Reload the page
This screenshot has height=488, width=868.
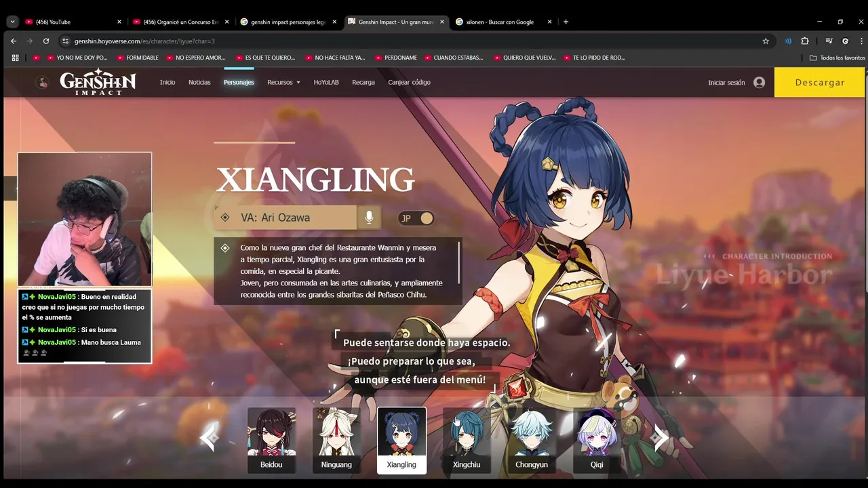[45, 41]
